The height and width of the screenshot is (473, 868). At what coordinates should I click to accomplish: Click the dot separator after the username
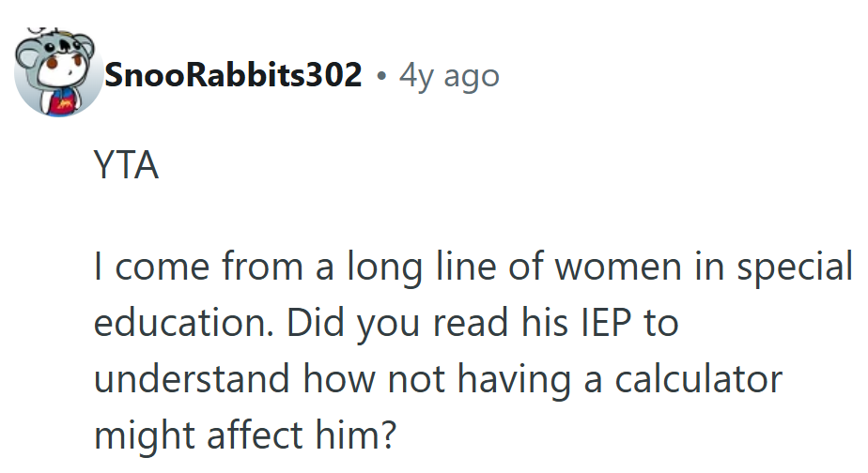(x=380, y=75)
